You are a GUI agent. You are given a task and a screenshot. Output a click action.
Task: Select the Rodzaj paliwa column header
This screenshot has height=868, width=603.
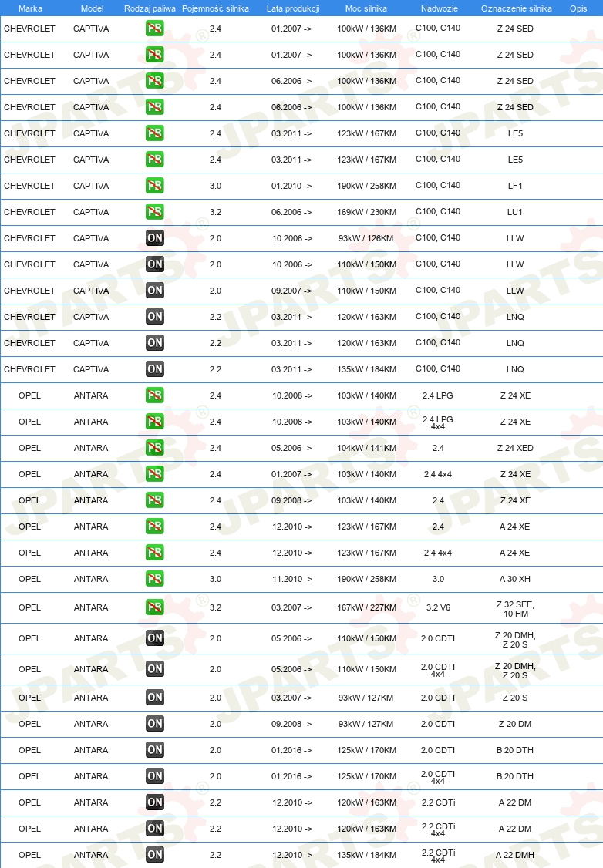coord(150,8)
